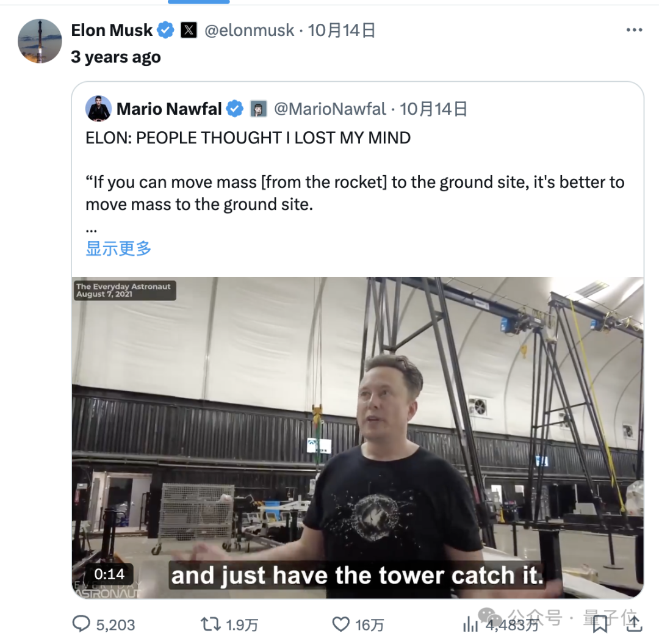This screenshot has width=659, height=644.
Task: Click the blue verified badge beside Elon Musk
Action: tap(165, 30)
